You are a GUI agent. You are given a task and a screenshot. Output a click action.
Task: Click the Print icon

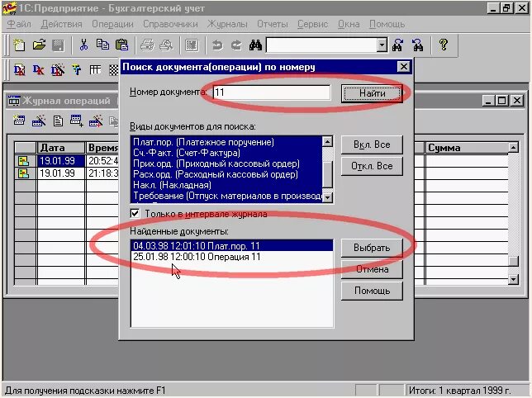tap(147, 45)
